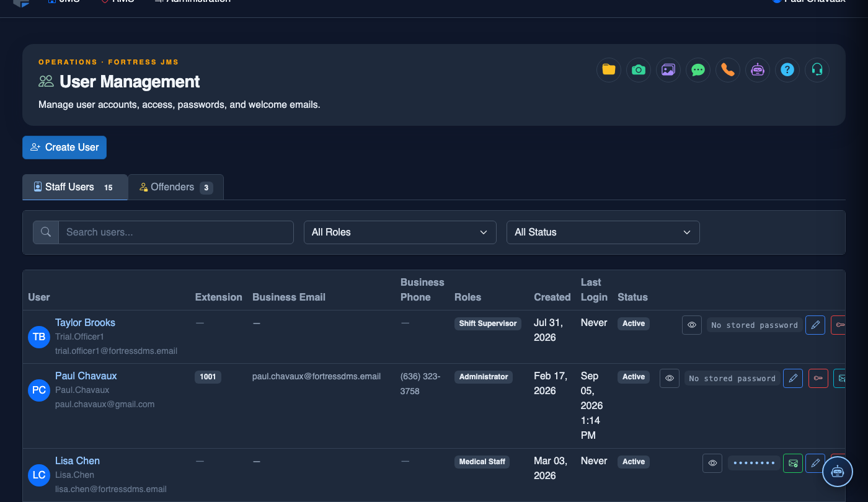
Task: Edit Paul Chavaux with the pencil icon
Action: point(793,378)
